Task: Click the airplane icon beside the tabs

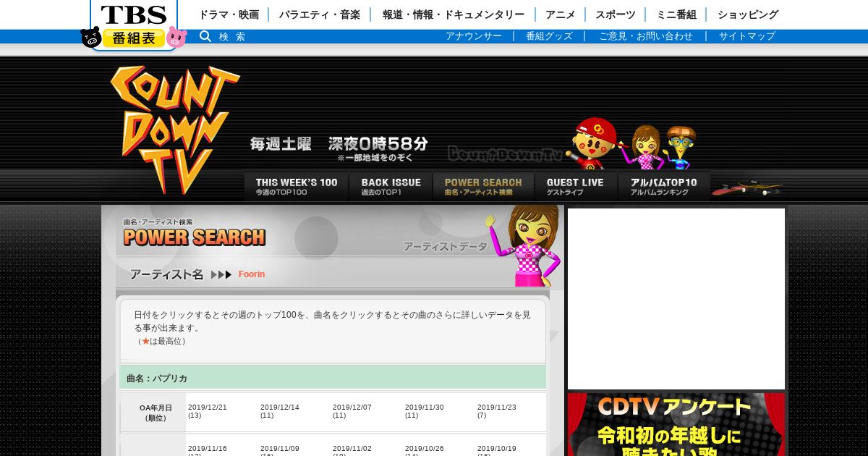Action: tap(747, 187)
